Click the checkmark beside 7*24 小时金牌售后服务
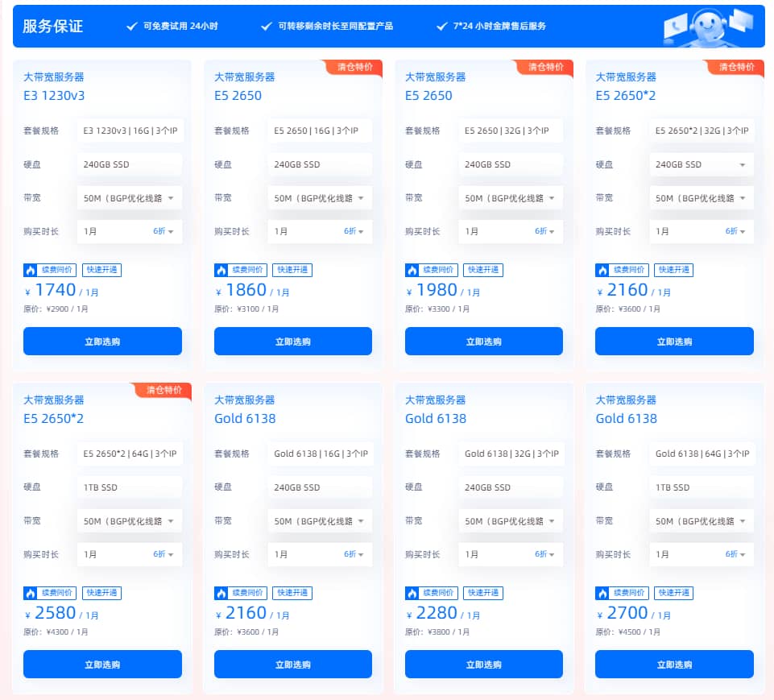The image size is (774, 700). [x=441, y=25]
